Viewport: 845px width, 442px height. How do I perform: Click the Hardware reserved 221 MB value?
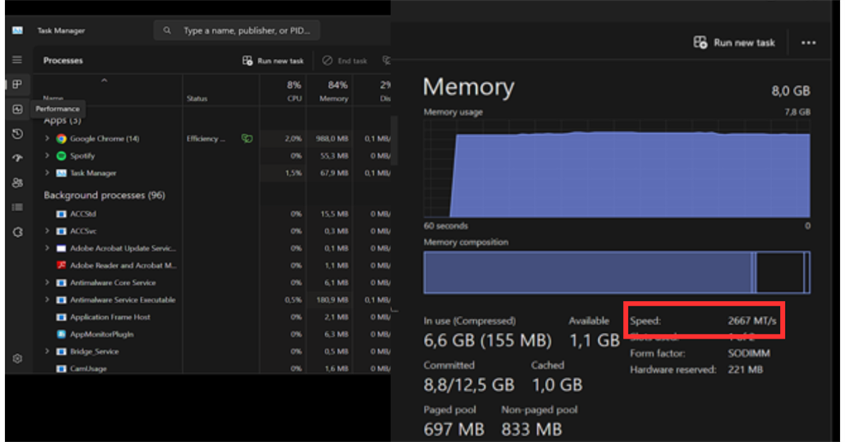pyautogui.click(x=745, y=370)
